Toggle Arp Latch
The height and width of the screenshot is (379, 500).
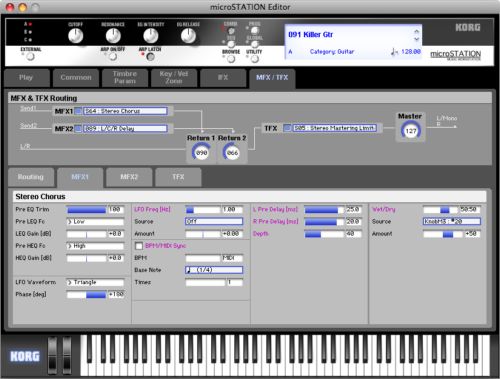point(151,57)
